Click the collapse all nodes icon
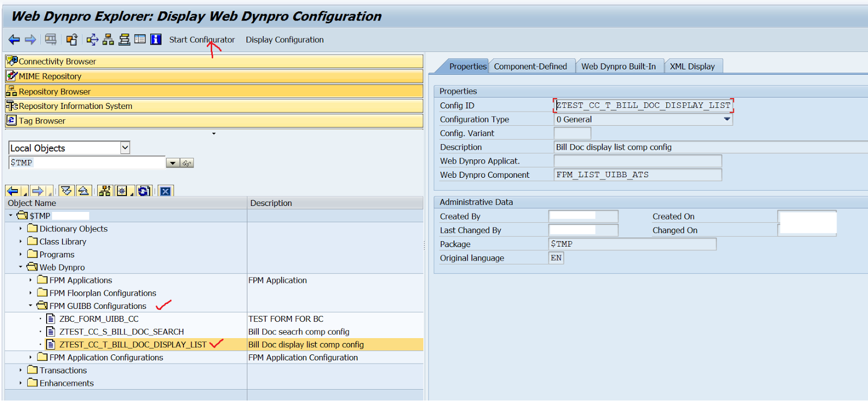This screenshot has height=401, width=868. coord(83,191)
